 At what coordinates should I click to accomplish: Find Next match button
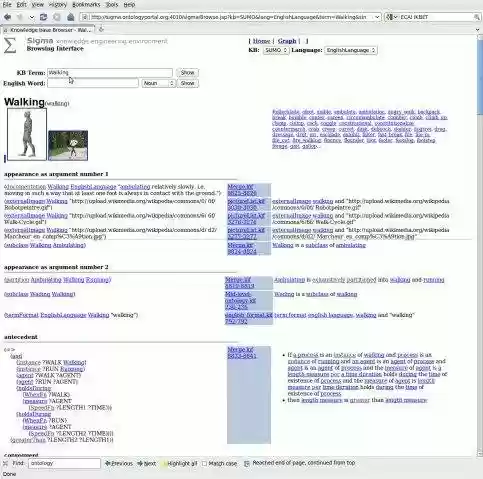(x=147, y=463)
